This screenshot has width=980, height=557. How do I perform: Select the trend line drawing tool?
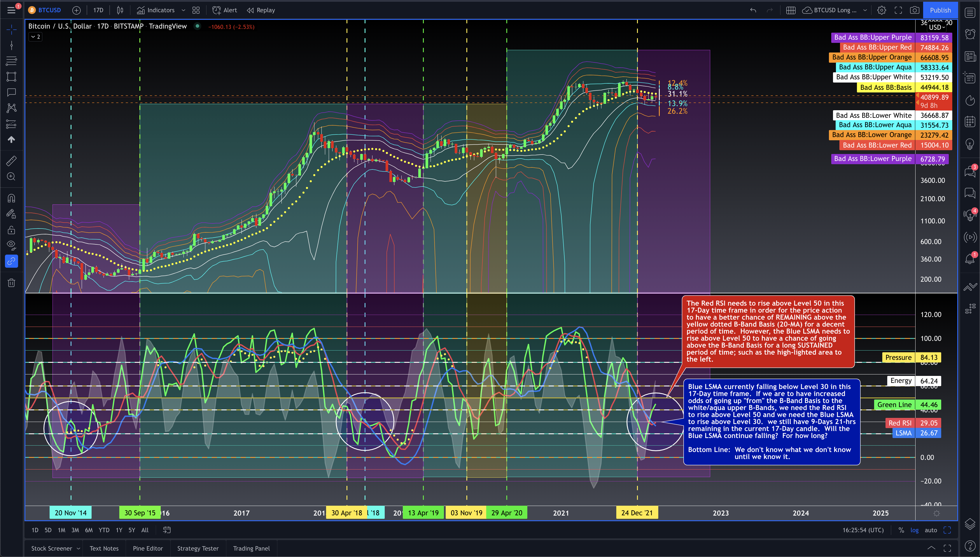pyautogui.click(x=11, y=45)
